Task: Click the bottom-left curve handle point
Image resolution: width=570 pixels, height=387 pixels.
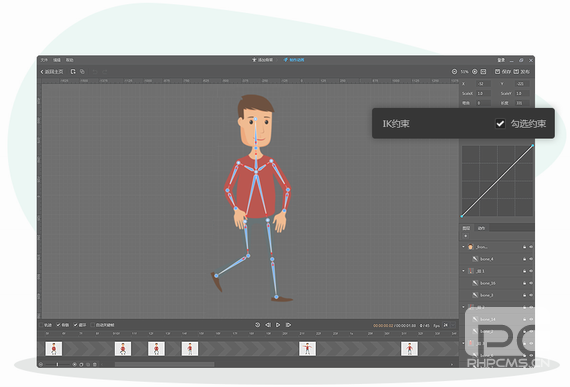Action: pos(462,217)
